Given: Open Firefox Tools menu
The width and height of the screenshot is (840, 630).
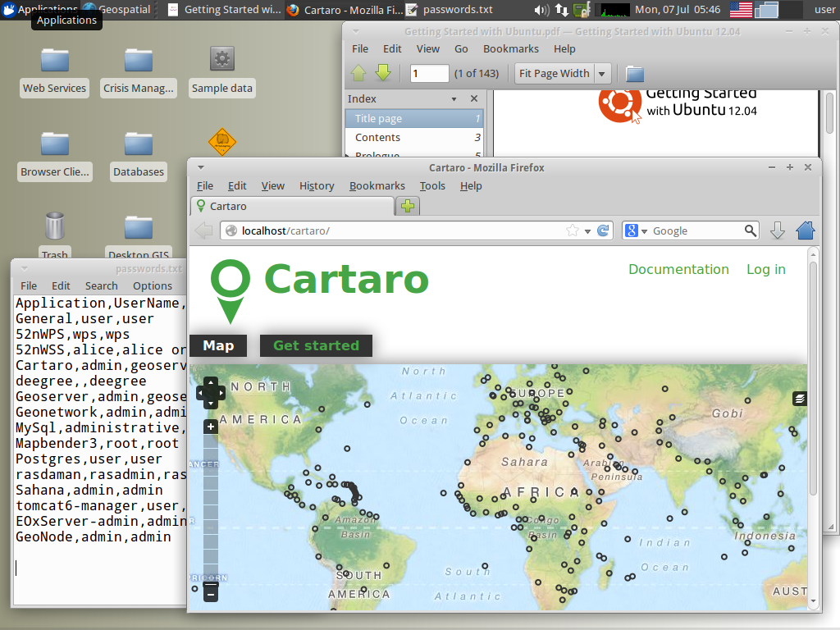Looking at the screenshot, I should pyautogui.click(x=432, y=186).
